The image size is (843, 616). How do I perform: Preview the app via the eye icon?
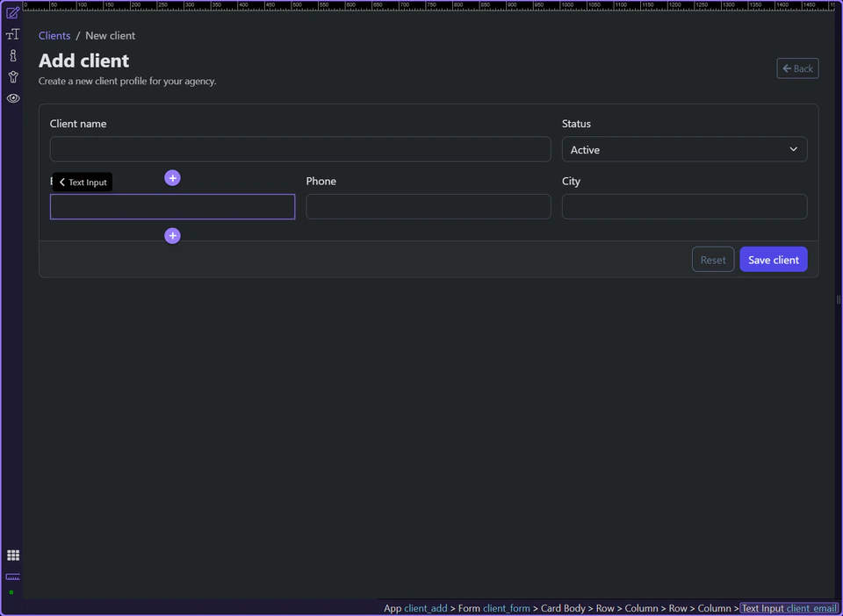(x=12, y=98)
